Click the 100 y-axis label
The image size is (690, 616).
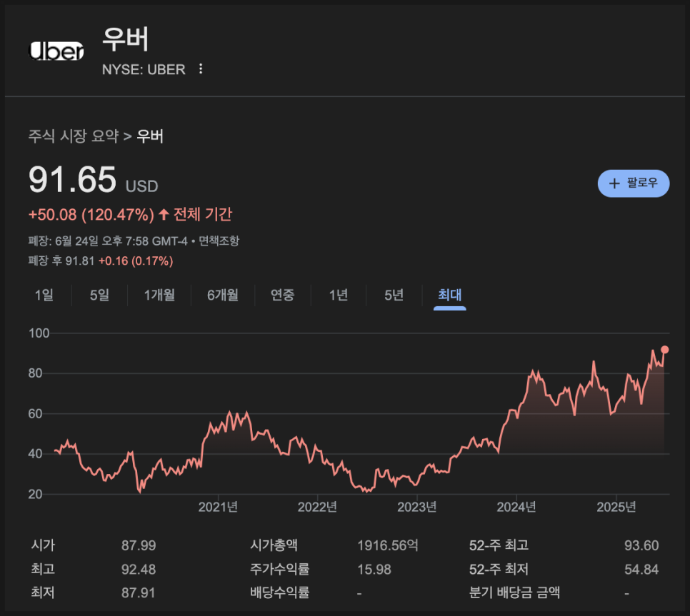tap(39, 333)
